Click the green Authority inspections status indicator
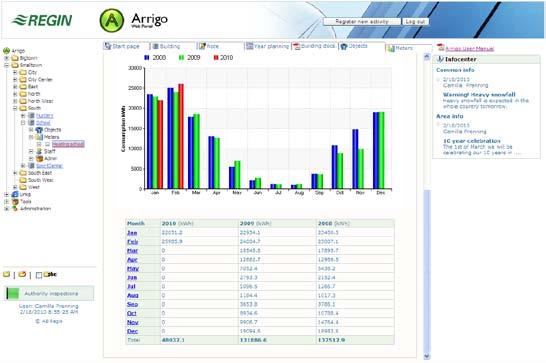The height and width of the screenshot is (363, 546). tap(12, 293)
